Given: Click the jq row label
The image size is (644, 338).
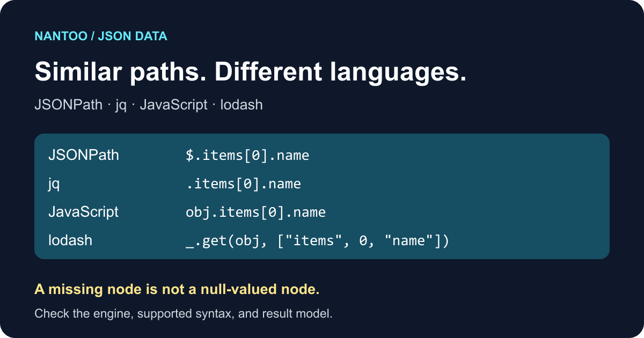Looking at the screenshot, I should point(54,185).
